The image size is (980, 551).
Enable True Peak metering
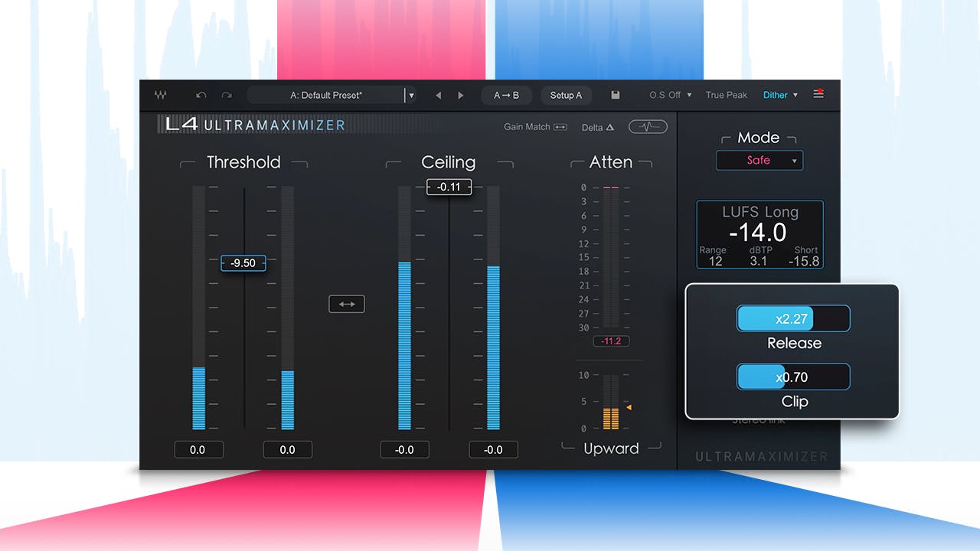click(x=726, y=94)
